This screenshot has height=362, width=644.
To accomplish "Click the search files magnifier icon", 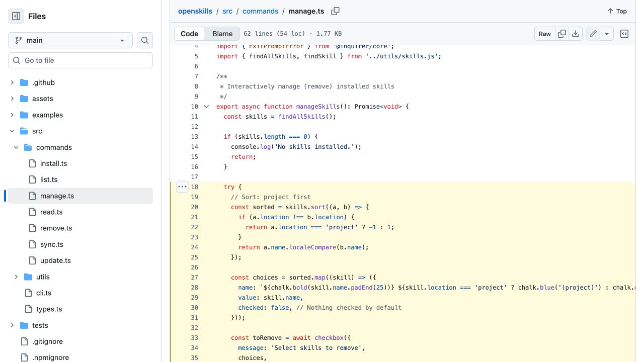I will [x=145, y=40].
